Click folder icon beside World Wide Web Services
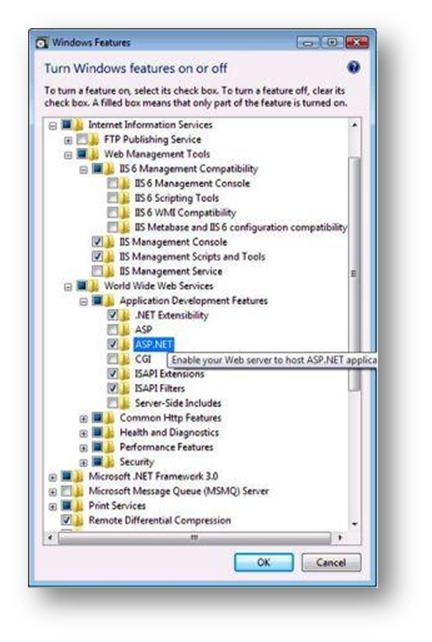The height and width of the screenshot is (642, 432). [94, 286]
